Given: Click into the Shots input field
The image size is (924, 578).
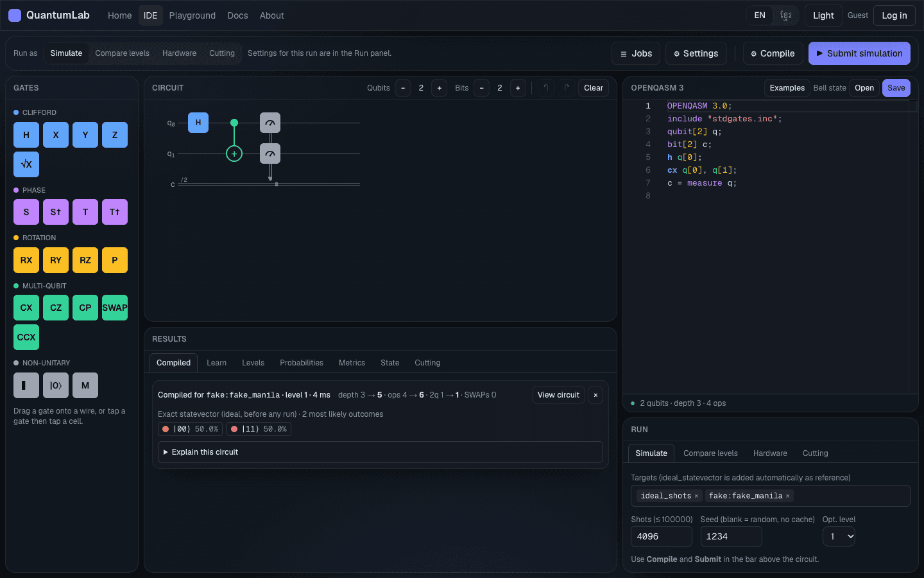Looking at the screenshot, I should pos(662,536).
